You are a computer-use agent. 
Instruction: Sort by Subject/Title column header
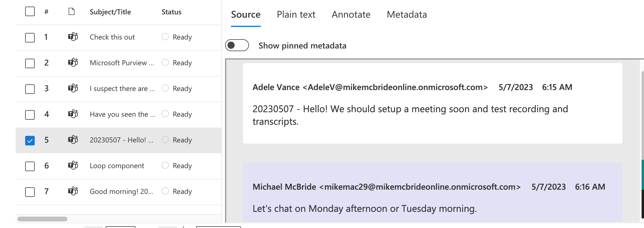(x=110, y=12)
